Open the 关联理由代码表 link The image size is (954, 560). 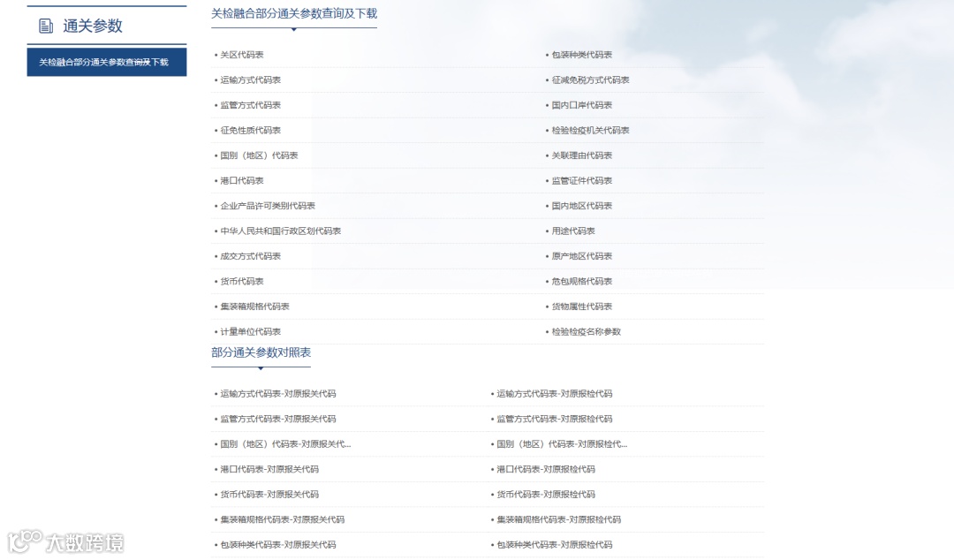tap(581, 155)
